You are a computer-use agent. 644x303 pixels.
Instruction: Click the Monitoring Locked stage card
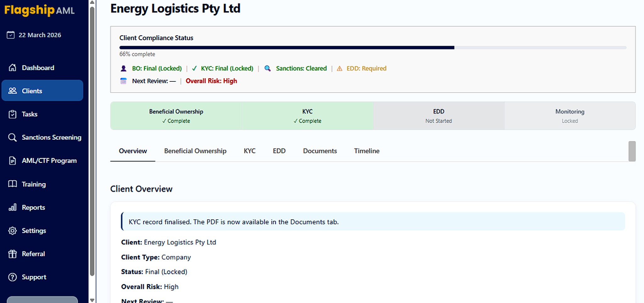point(569,116)
